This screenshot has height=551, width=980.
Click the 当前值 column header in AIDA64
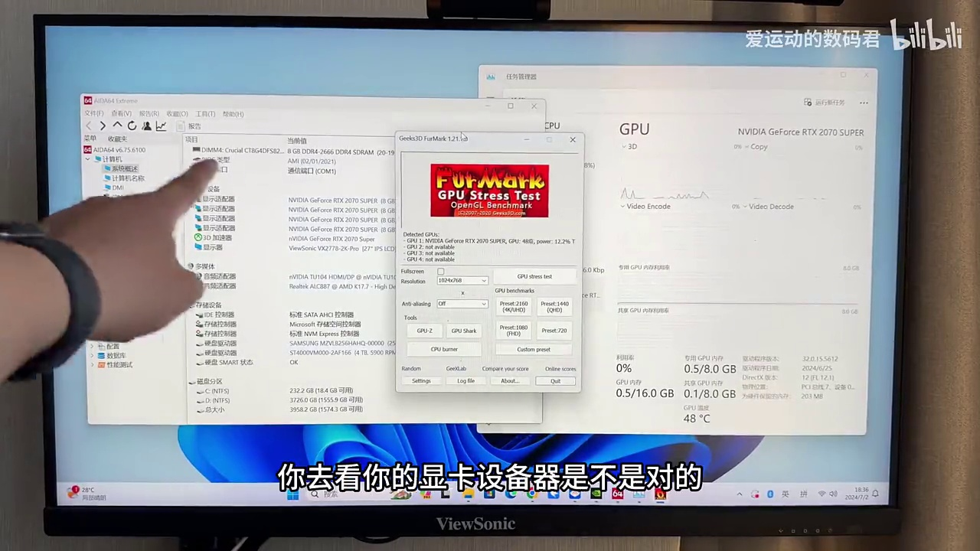[x=297, y=141]
